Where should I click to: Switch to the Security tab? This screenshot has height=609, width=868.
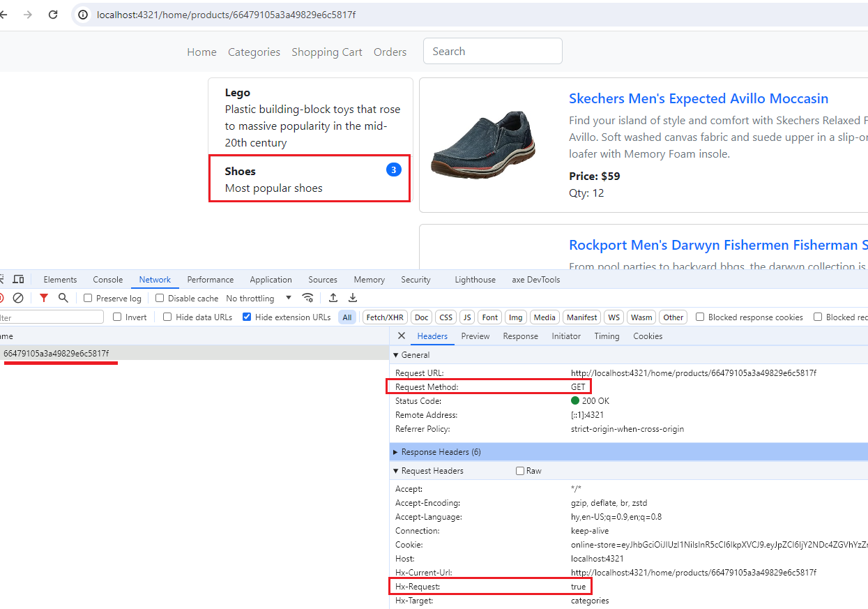pos(416,280)
